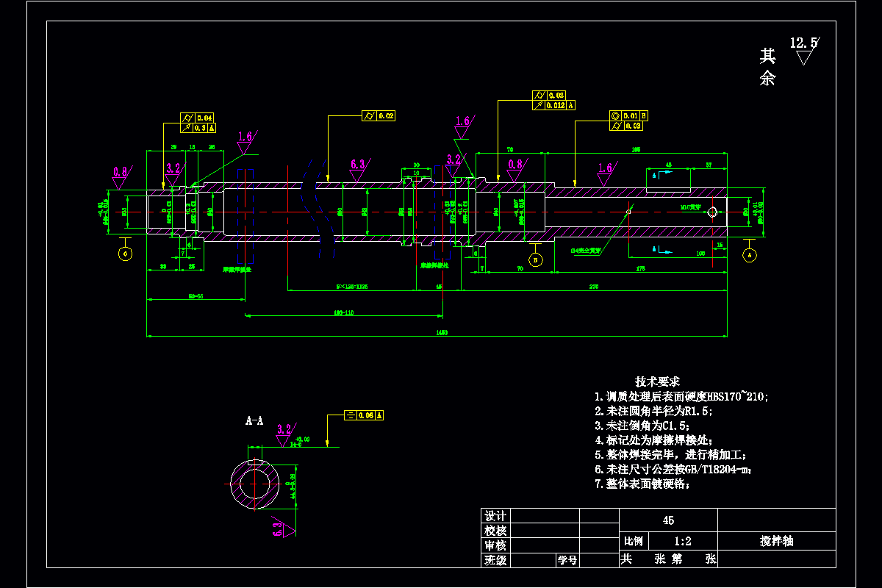The height and width of the screenshot is (588, 882).
Task: Select datum circle B below the shaft
Action: point(535,259)
